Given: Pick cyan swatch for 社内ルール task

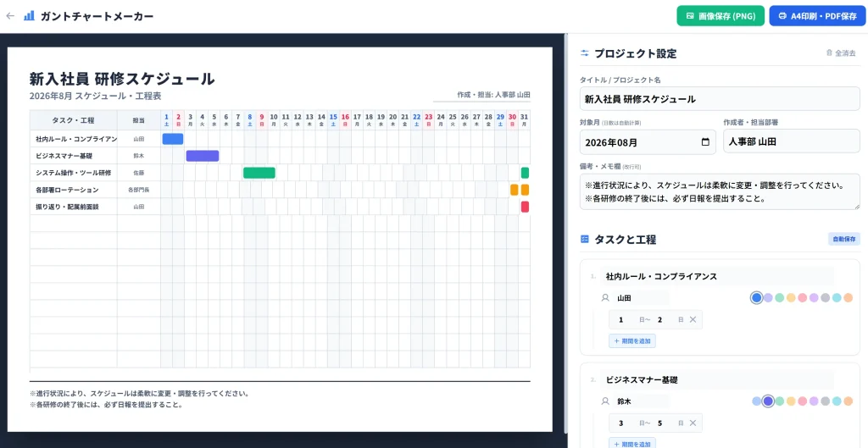Looking at the screenshot, I should pyautogui.click(x=837, y=297).
